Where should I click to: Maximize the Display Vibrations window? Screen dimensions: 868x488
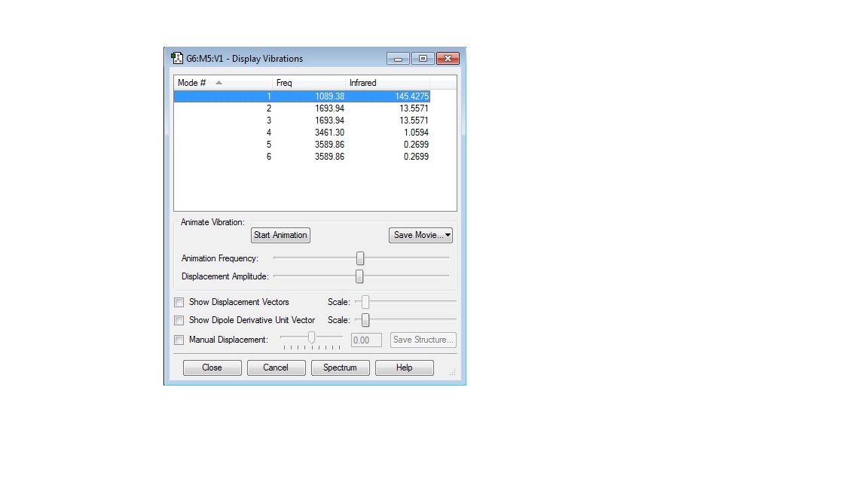click(423, 59)
